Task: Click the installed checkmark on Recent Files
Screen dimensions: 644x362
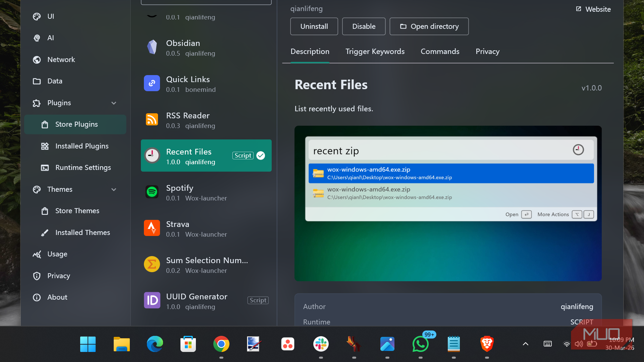Action: click(x=261, y=156)
